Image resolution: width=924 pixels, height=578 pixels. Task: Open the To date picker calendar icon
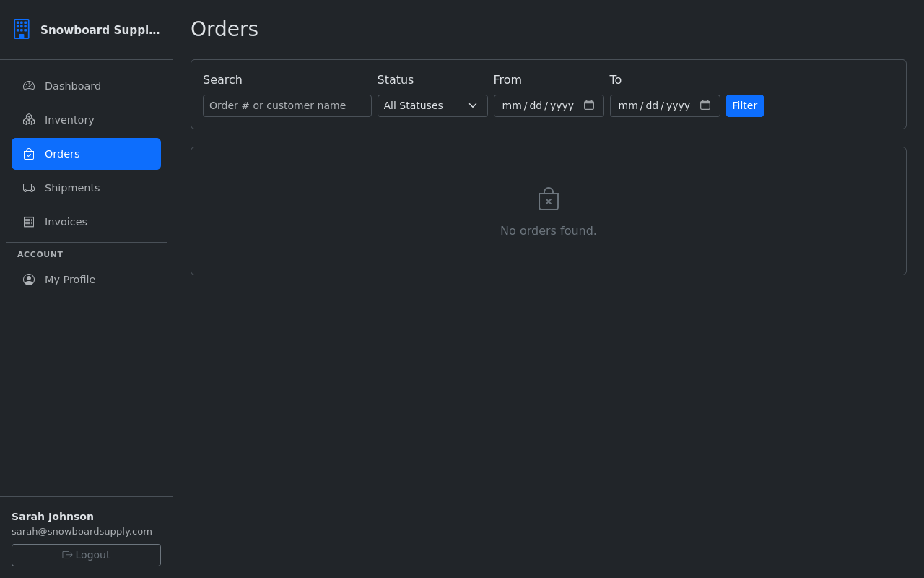click(x=705, y=105)
